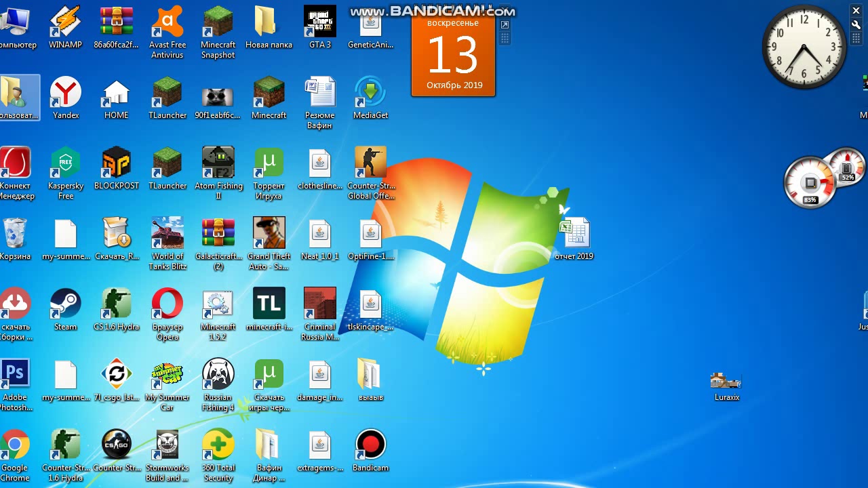Open Kaspersky Free antivirus shortcut
This screenshot has width=868, height=488.
(x=66, y=173)
